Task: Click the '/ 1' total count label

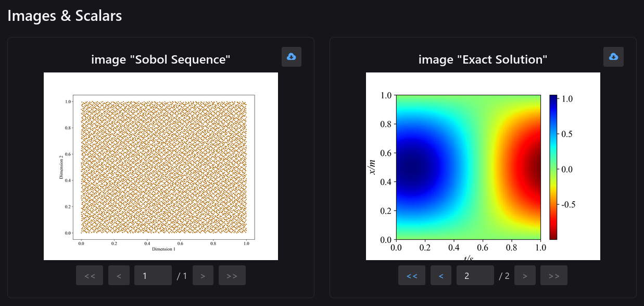Action: 182,276
